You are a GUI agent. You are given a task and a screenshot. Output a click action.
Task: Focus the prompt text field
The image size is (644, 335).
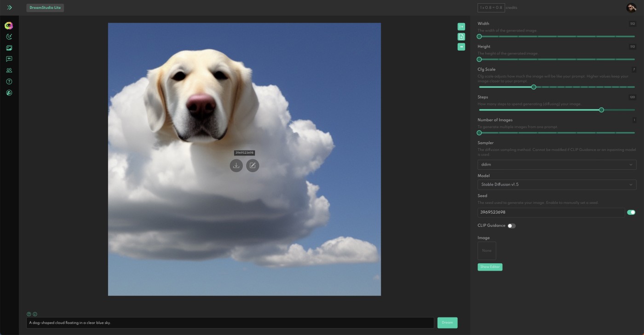[x=230, y=323]
